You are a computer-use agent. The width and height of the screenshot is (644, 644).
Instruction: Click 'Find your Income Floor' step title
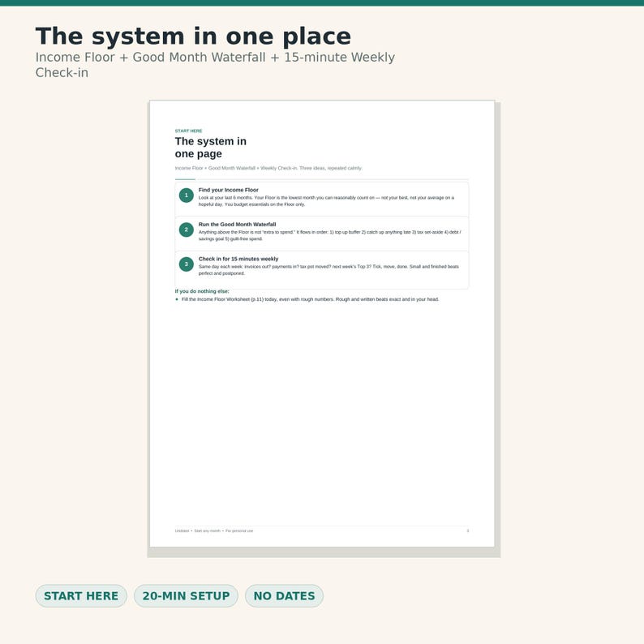pyautogui.click(x=229, y=190)
